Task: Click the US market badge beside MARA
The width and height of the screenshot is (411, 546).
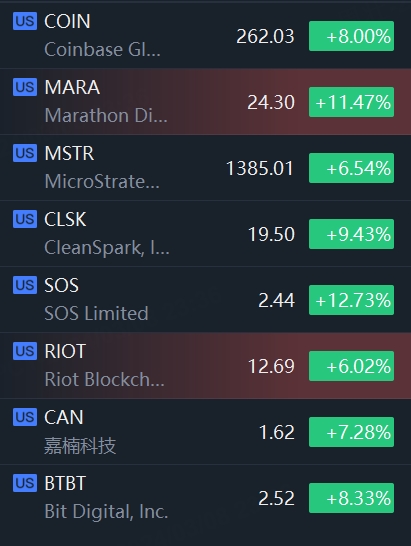Action: pos(25,87)
